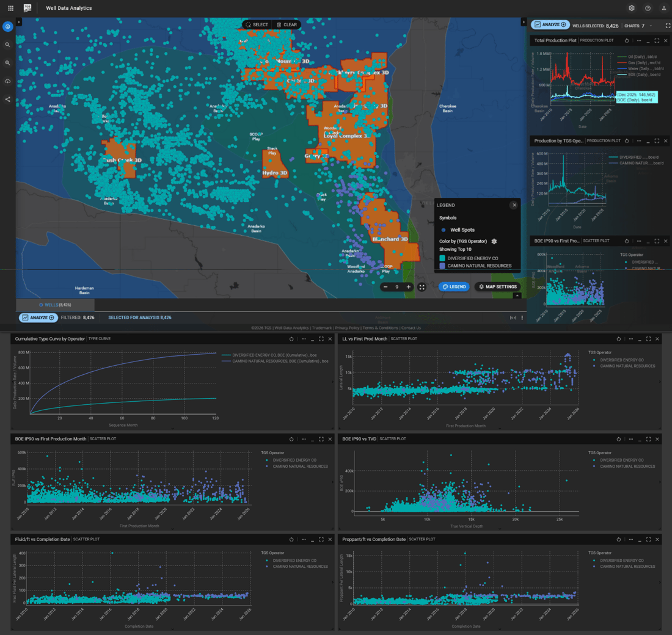The height and width of the screenshot is (635, 672).
Task: Click the share icon in sidebar
Action: (x=8, y=100)
